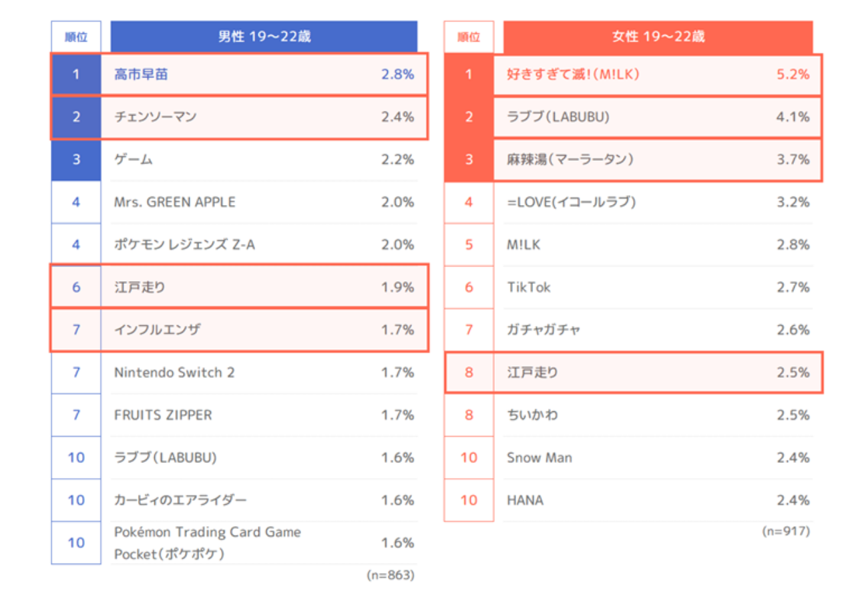Click =LOVE(イコールラブ) entry
Viewport: 868px width, 601px height.
pos(571,202)
